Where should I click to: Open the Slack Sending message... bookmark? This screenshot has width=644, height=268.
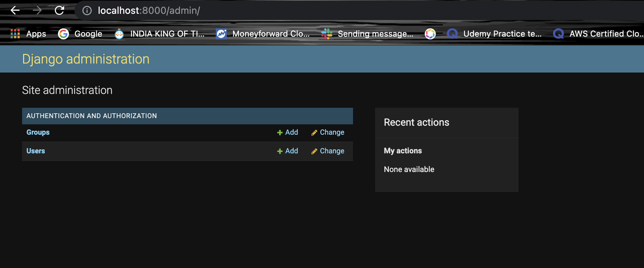point(367,34)
